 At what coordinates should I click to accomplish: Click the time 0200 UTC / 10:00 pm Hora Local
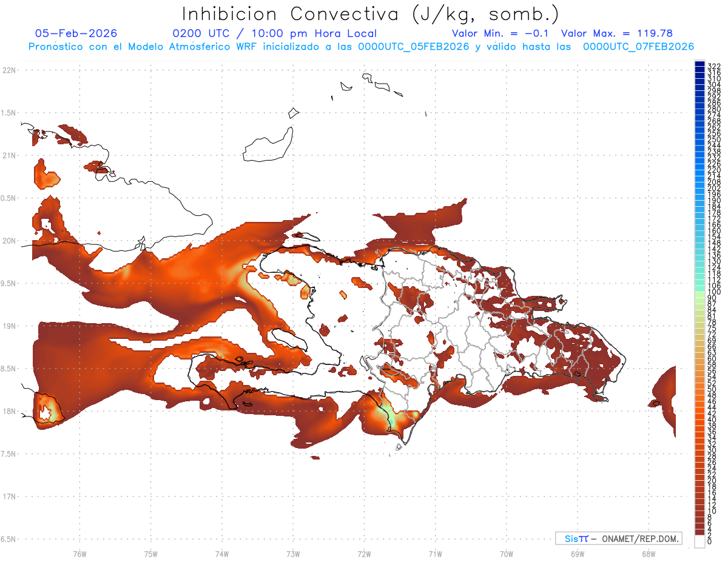pos(275,34)
